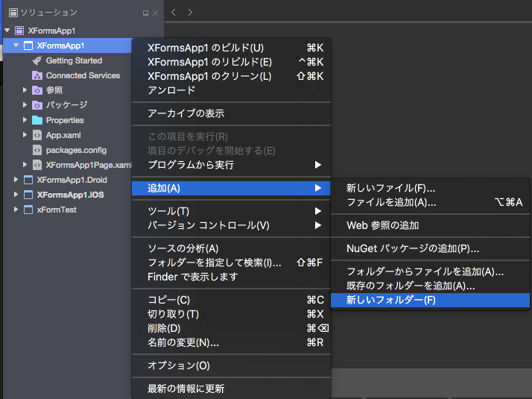Choose XFormsApp1 のクリーン(L)

(231, 76)
